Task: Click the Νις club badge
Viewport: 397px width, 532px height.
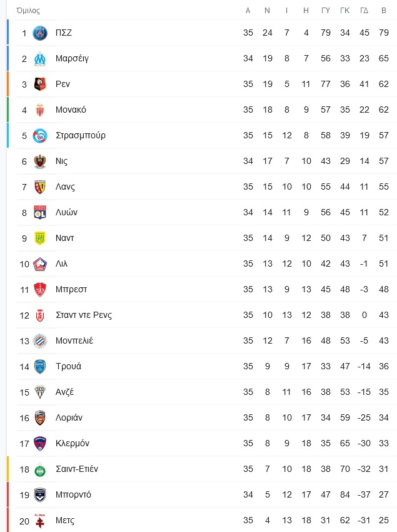Action: 40,161
